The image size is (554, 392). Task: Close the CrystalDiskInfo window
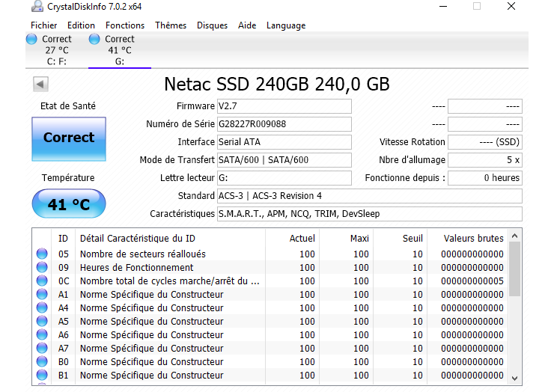click(x=511, y=6)
